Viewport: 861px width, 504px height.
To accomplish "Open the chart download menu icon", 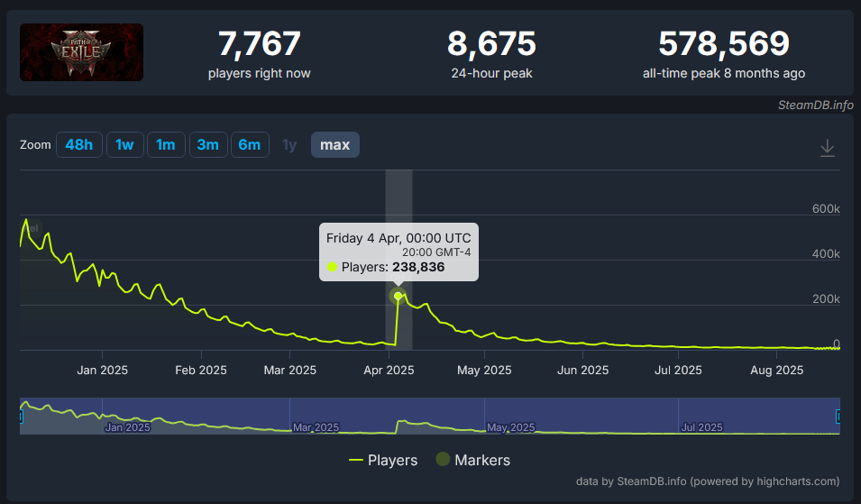I will pos(827,148).
